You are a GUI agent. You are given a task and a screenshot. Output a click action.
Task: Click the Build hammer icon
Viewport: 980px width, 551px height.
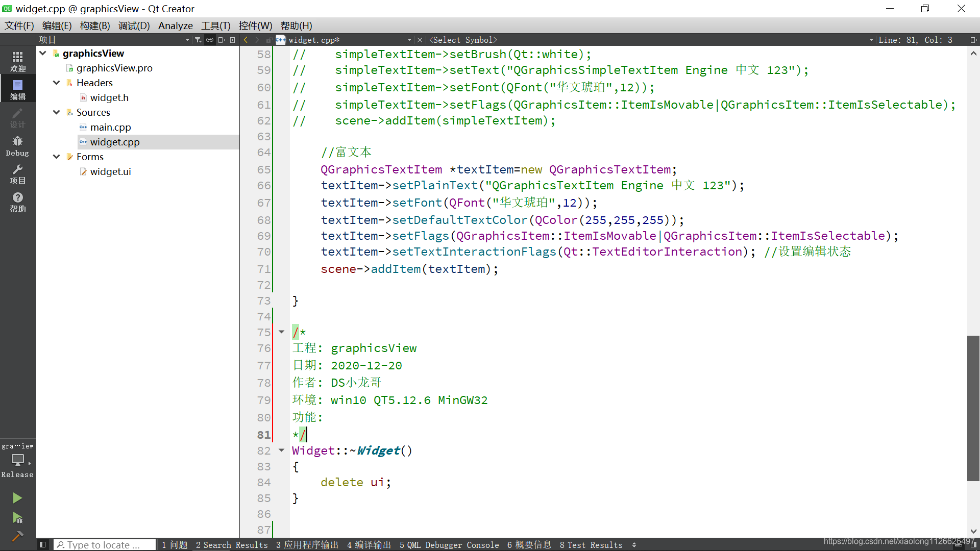[x=17, y=536]
